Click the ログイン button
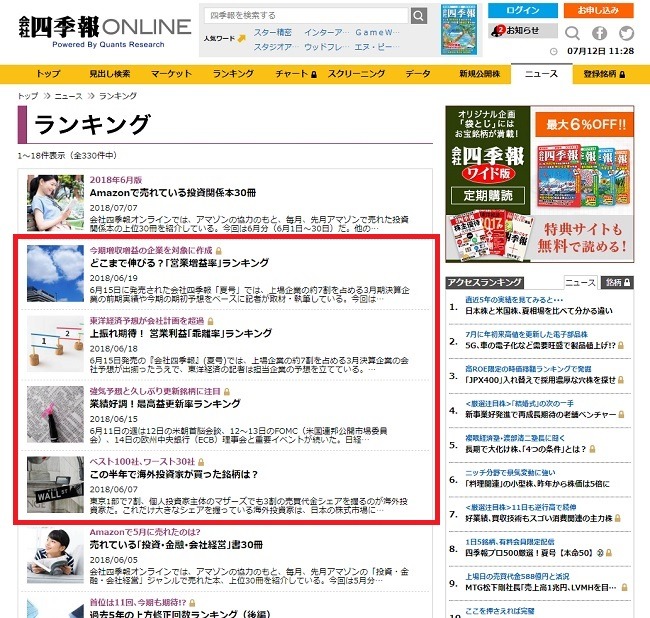Image resolution: width=650 pixels, height=618 pixels. pyautogui.click(x=522, y=10)
